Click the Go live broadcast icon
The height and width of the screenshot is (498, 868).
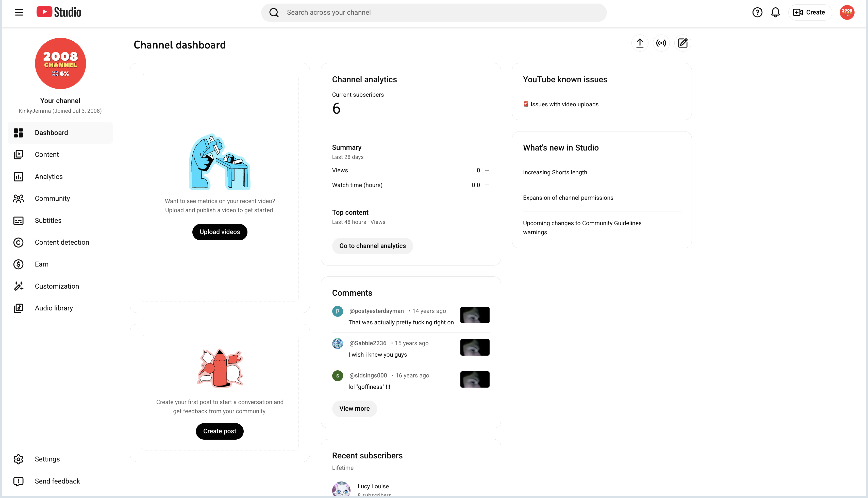pos(661,43)
